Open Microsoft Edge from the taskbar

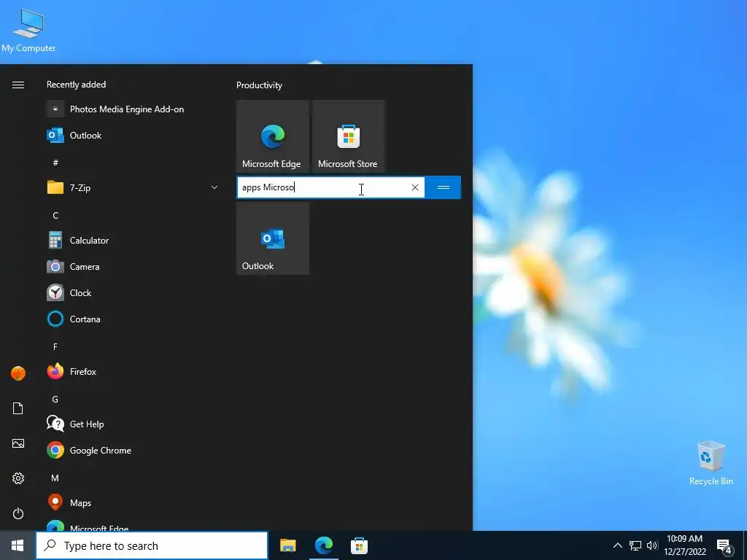click(x=324, y=545)
